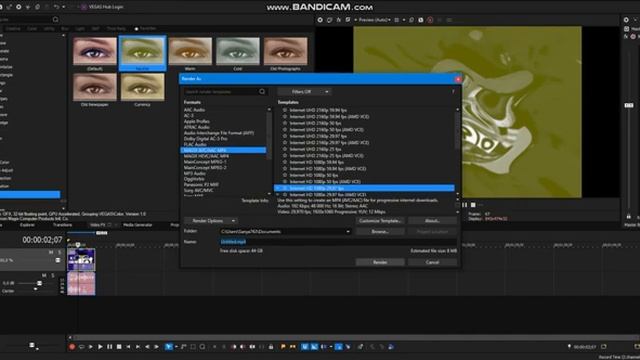The width and height of the screenshot is (640, 360).
Task: Click the Cancel button in Render As
Action: coord(432,262)
